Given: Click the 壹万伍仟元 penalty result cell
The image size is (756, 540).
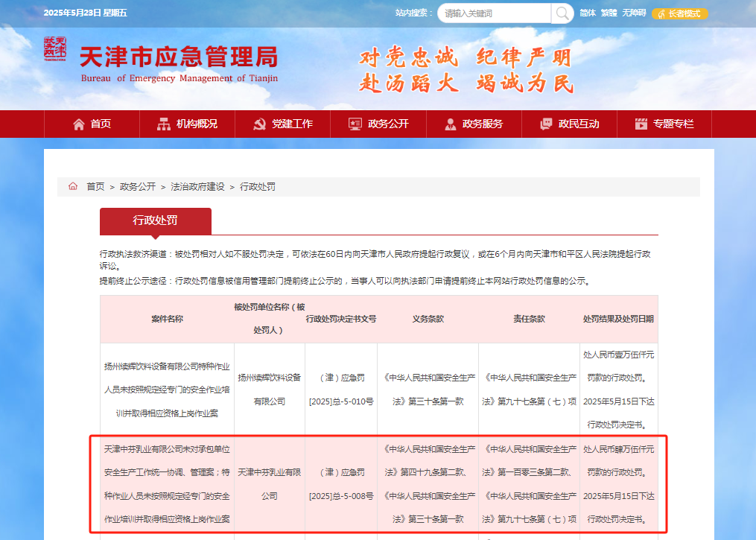Looking at the screenshot, I should click(619, 390).
